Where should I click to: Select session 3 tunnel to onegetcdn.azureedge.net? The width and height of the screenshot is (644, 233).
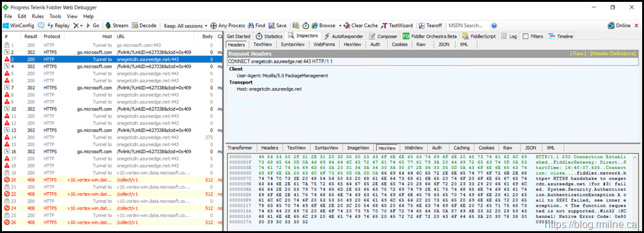pyautogui.click(x=112, y=59)
